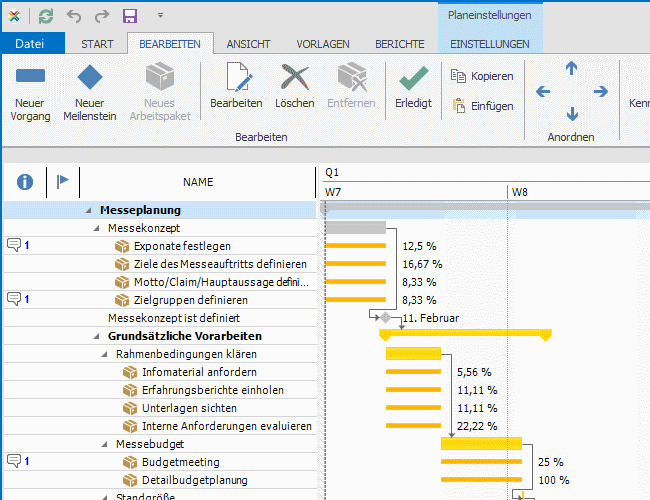Click the W8 week header
Screen dimensions: 650x500
(519, 192)
